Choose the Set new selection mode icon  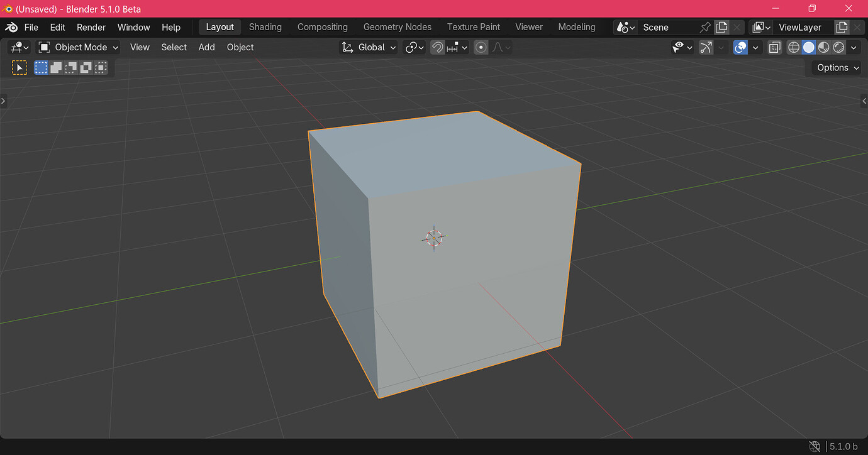point(41,67)
